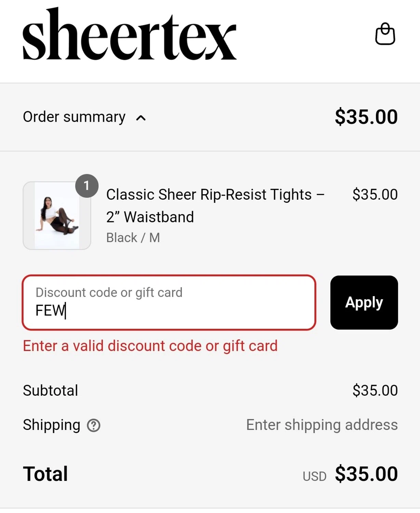Focus the discount code or gift card field
Image resolution: width=420 pixels, height=513 pixels.
tap(169, 303)
